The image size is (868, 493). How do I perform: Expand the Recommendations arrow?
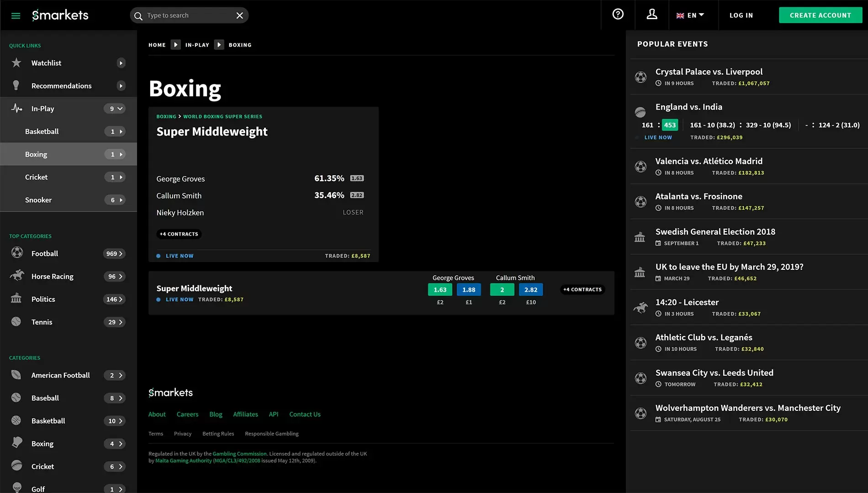click(x=121, y=86)
